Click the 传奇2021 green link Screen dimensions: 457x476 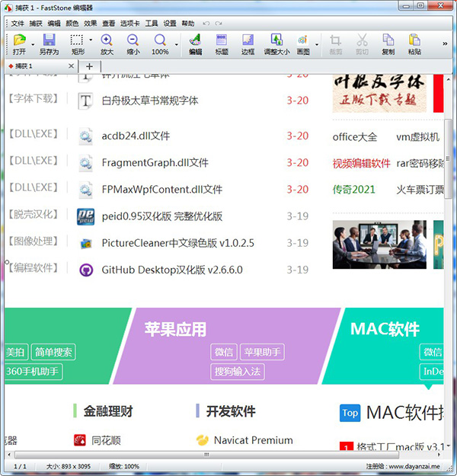tap(353, 190)
